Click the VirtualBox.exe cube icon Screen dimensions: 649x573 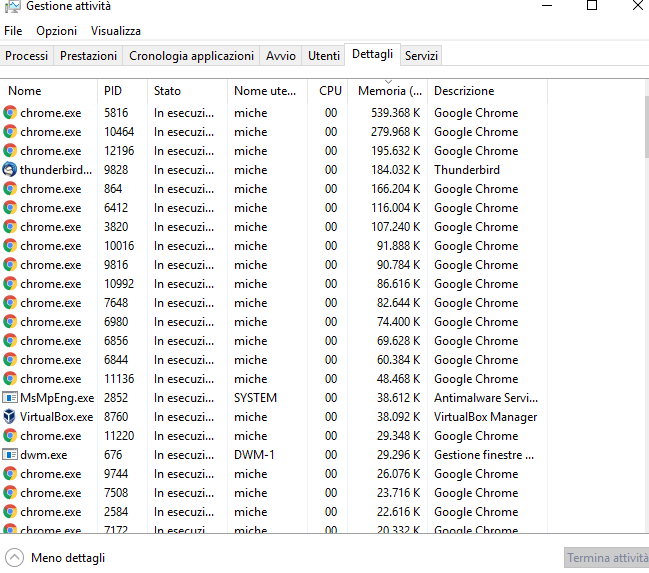(x=10, y=417)
